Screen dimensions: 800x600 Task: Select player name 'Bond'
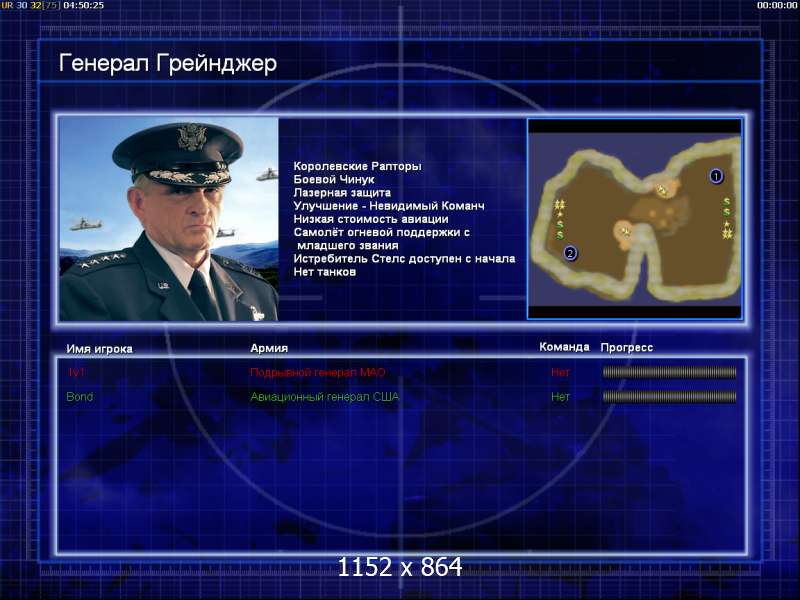point(80,396)
